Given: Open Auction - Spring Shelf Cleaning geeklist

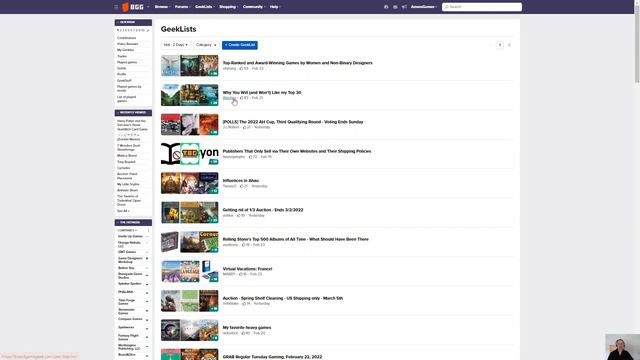Looking at the screenshot, I should point(283,298).
